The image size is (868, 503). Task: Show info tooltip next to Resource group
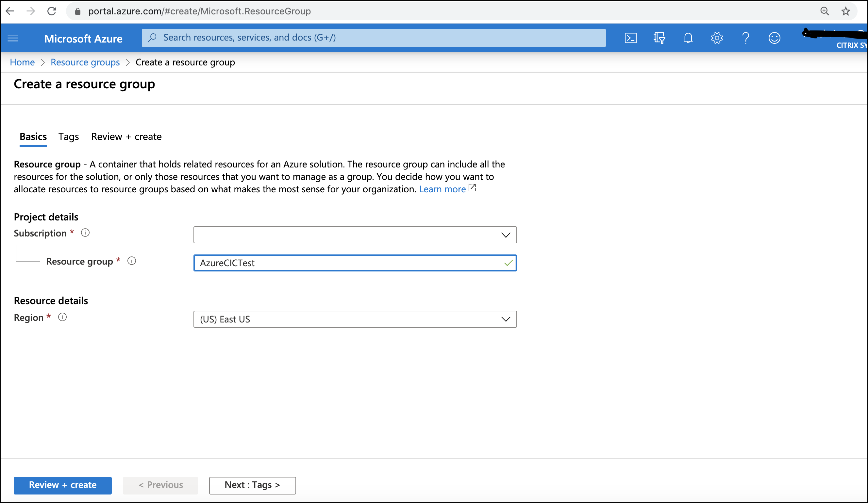pyautogui.click(x=132, y=261)
